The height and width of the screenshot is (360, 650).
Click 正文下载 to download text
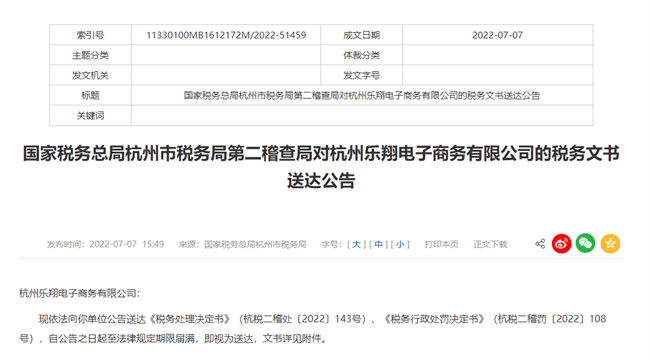click(x=490, y=244)
